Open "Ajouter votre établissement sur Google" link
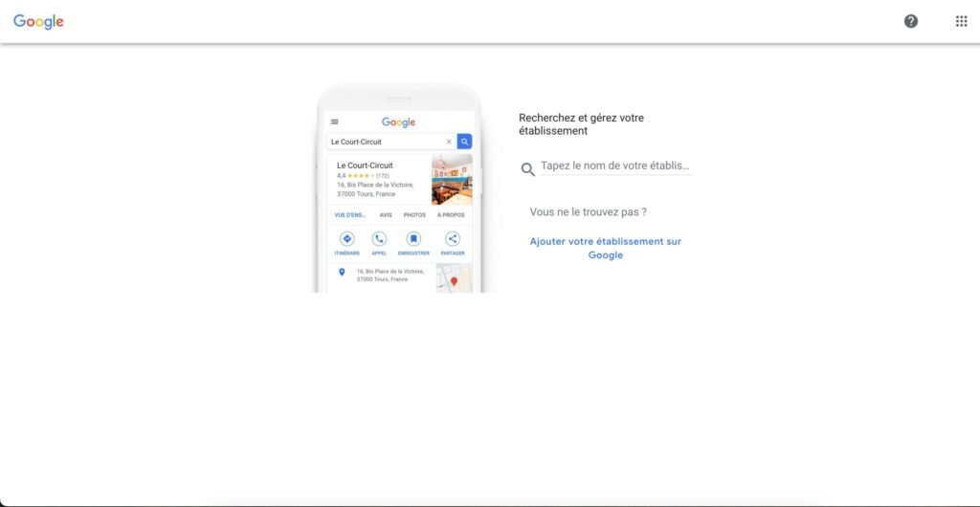980x507 pixels. tap(606, 248)
